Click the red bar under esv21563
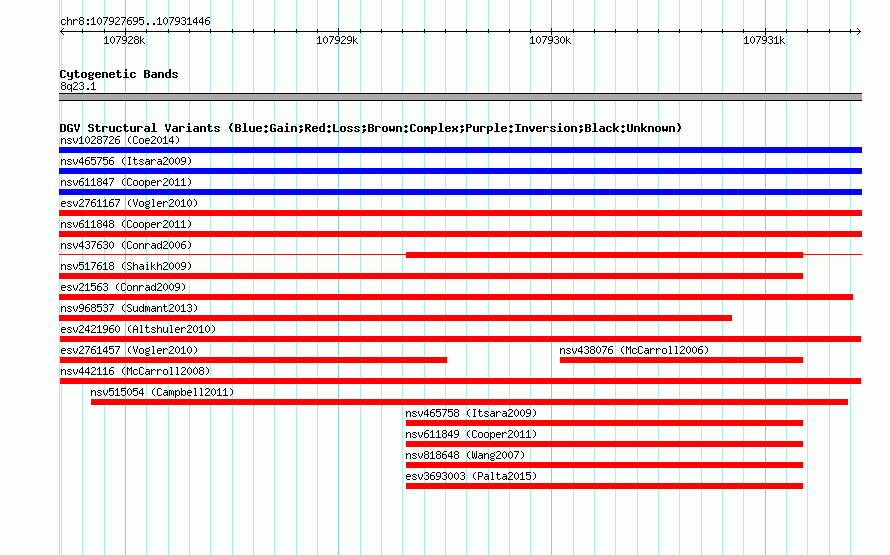The image size is (890, 555). (x=456, y=297)
